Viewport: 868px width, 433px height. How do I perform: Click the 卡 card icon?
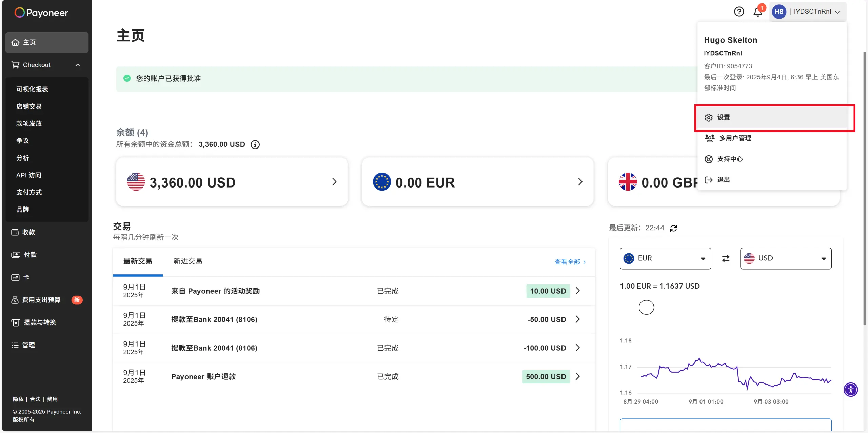tap(15, 277)
